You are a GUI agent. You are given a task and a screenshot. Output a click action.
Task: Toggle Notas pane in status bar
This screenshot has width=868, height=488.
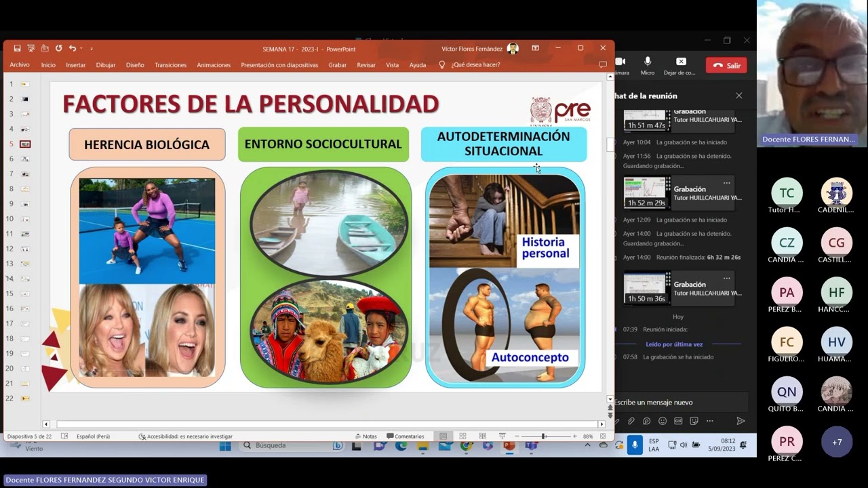point(366,436)
